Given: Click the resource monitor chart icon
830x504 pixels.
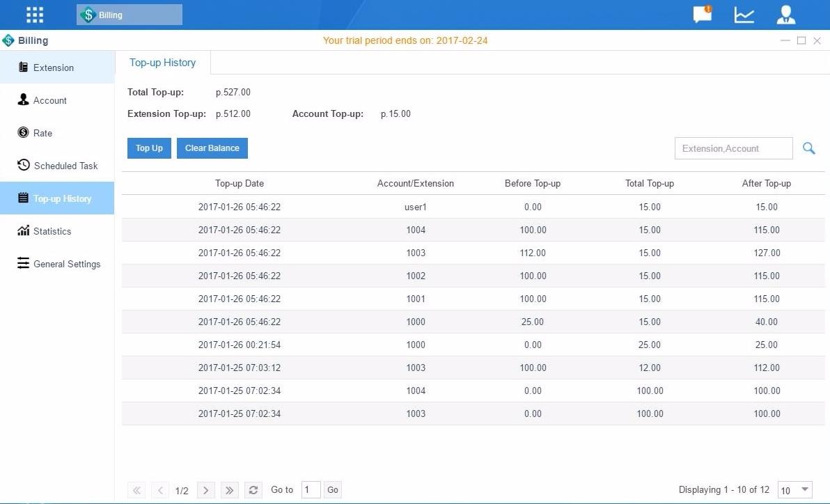Looking at the screenshot, I should [744, 15].
